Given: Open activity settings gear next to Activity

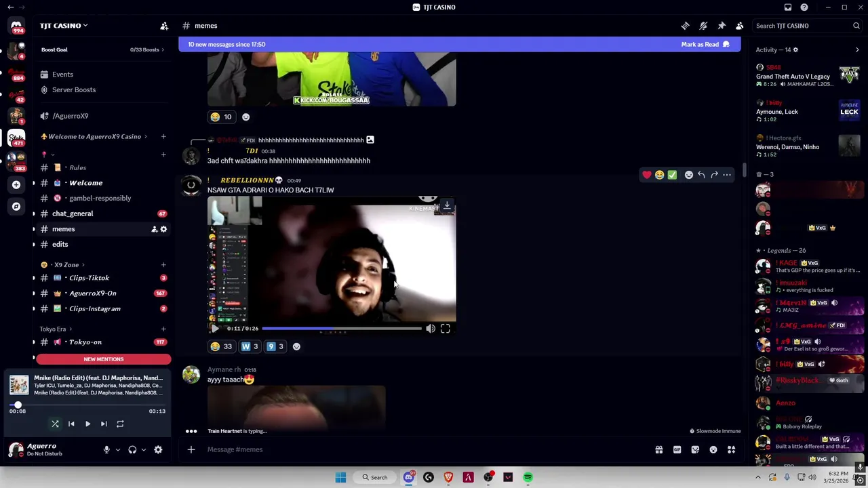Looking at the screenshot, I should (x=795, y=49).
